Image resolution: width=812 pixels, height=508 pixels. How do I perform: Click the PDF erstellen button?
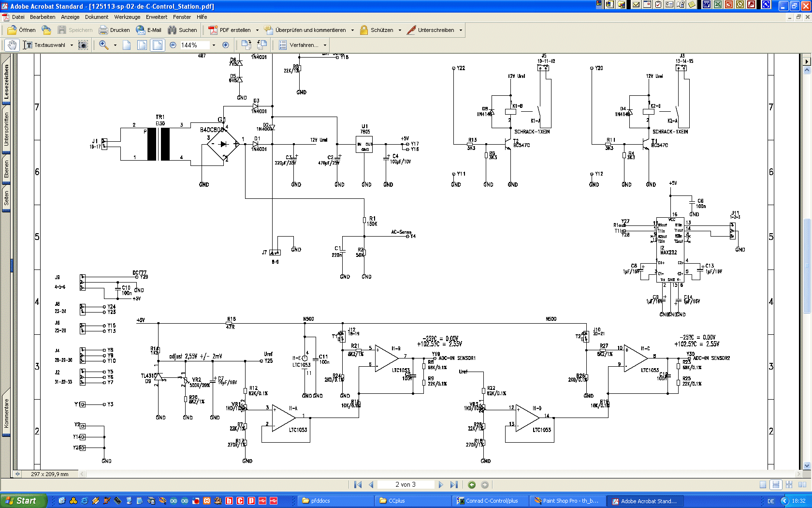pyautogui.click(x=230, y=30)
